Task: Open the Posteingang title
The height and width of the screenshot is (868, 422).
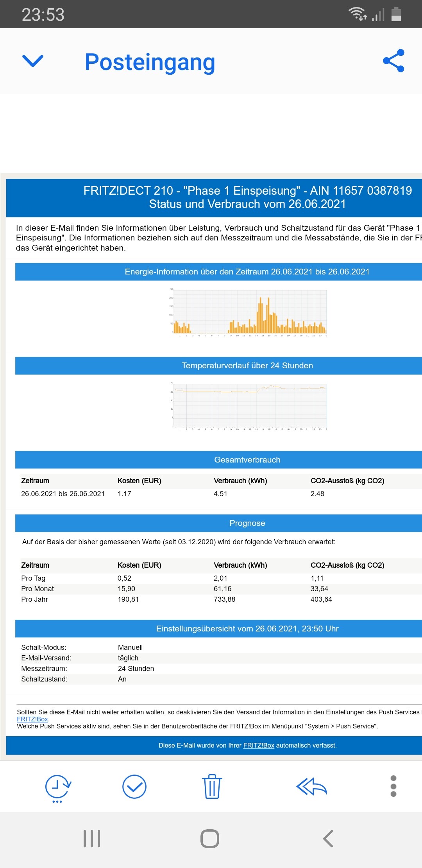Action: (150, 63)
